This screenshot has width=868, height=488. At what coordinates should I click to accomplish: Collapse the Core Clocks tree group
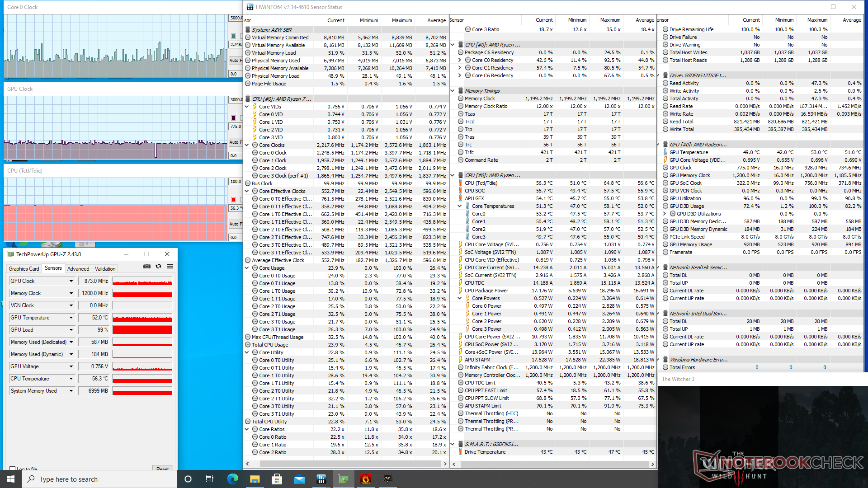click(247, 145)
